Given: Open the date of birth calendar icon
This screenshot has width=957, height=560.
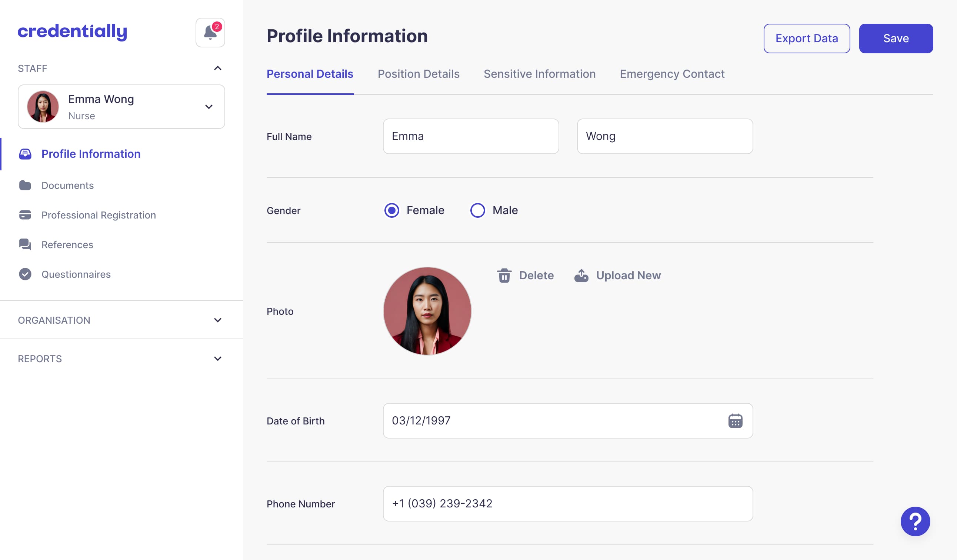Looking at the screenshot, I should tap(735, 421).
